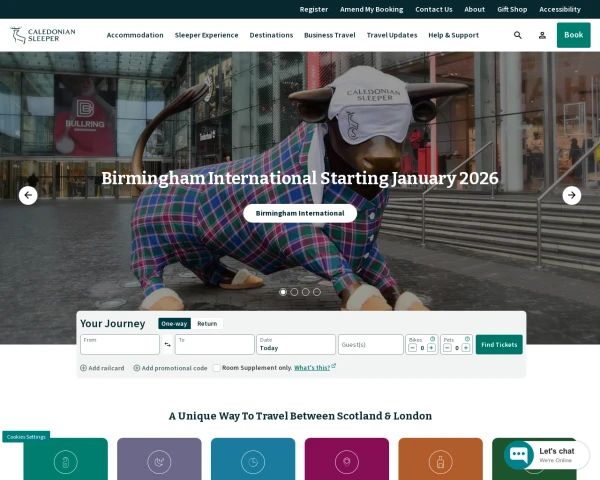Open the magenta location pin card
Screen dimensions: 600x480
[x=347, y=459]
